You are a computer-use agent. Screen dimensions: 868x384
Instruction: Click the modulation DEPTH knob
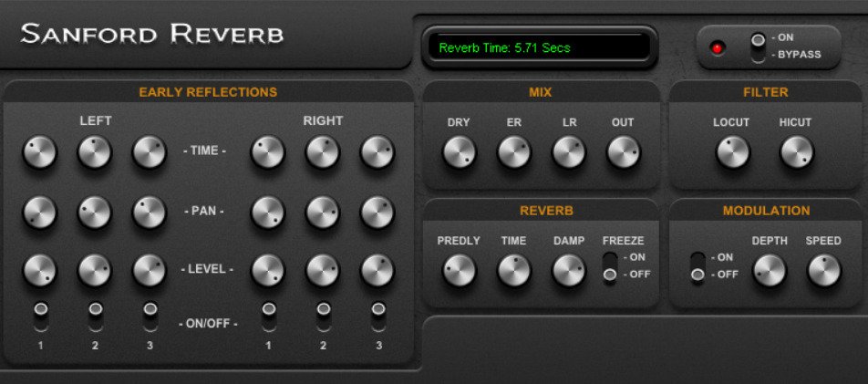770,270
